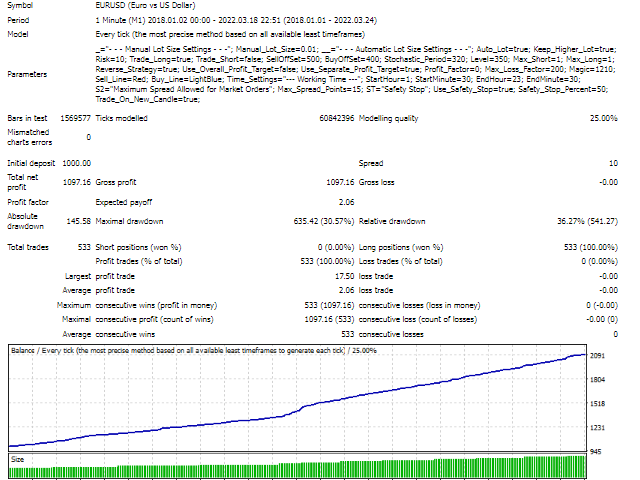This screenshot has width=640, height=480.
Task: Click the Spread value of 10
Action: click(x=612, y=162)
